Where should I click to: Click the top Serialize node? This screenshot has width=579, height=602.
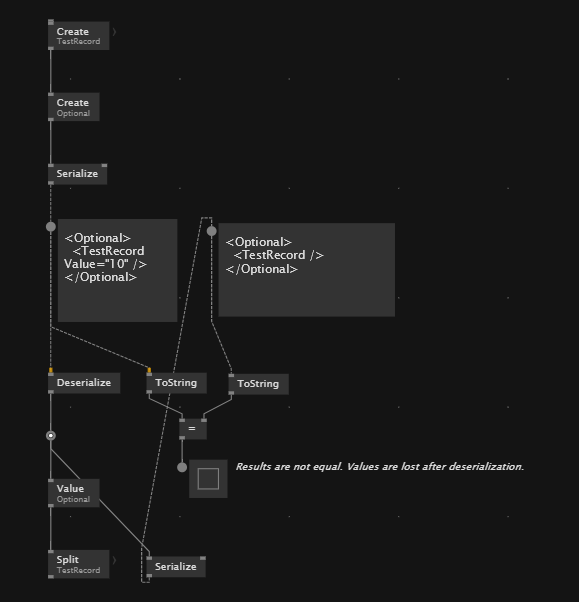78,174
